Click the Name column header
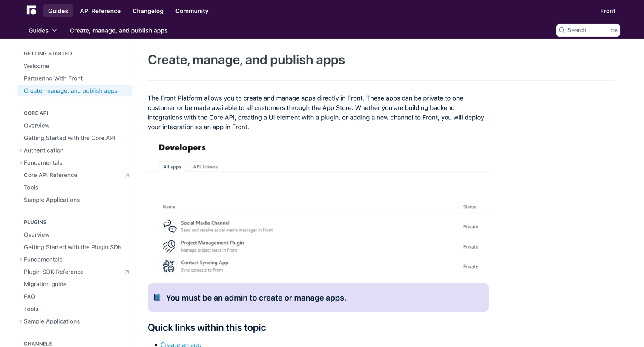Viewport: 644px width, 347px height. [x=169, y=207]
